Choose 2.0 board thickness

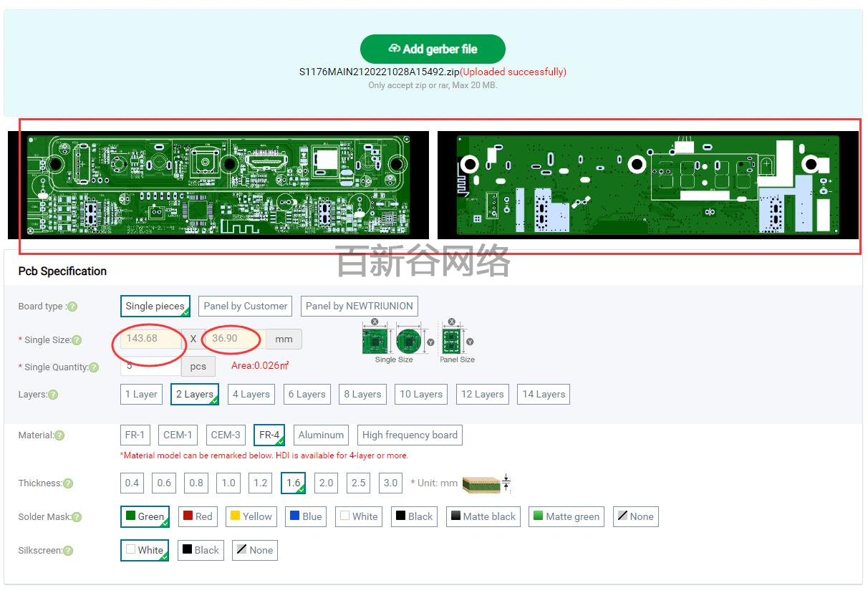(326, 483)
